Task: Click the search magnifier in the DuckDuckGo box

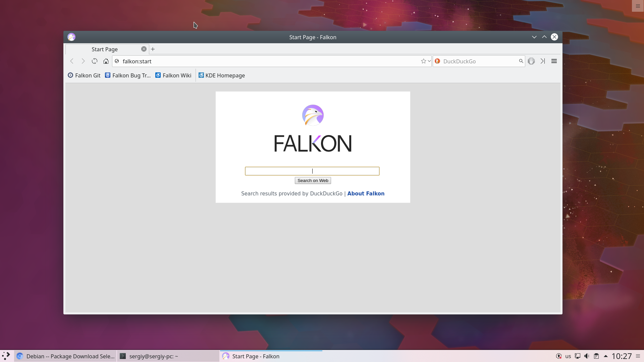Action: pos(521,61)
